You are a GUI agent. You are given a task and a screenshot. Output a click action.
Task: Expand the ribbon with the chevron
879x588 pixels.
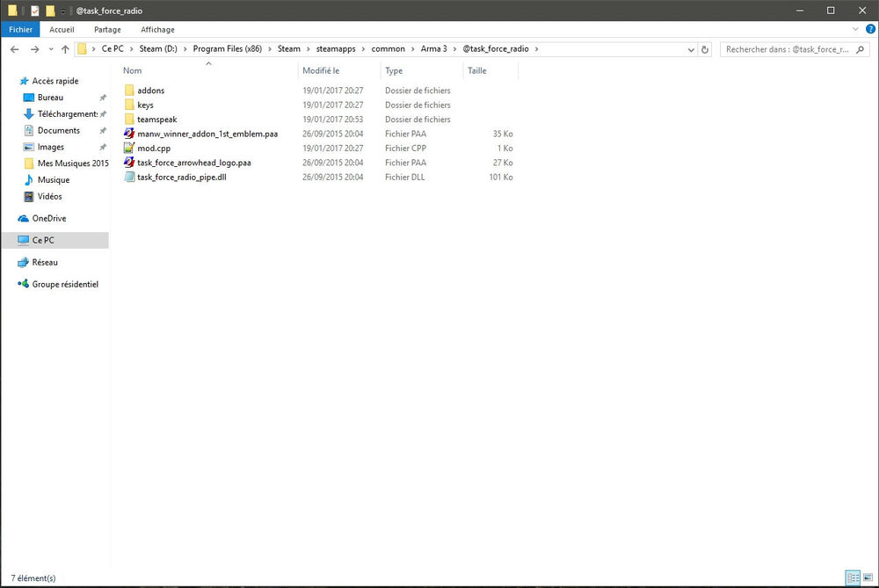[x=855, y=29]
